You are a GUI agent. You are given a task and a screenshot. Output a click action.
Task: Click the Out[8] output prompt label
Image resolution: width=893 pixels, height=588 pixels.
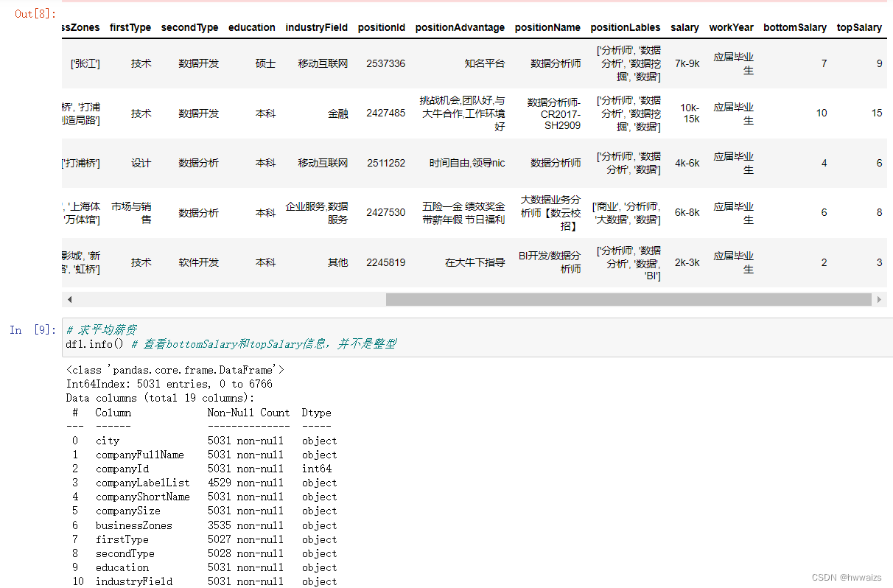pos(36,13)
